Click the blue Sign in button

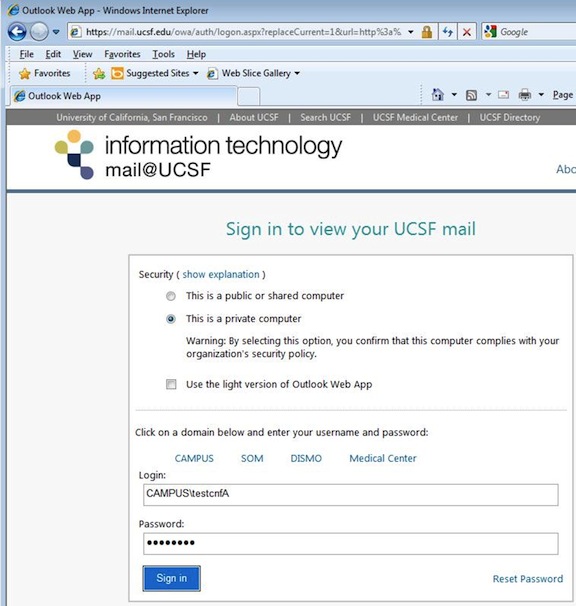click(x=172, y=578)
